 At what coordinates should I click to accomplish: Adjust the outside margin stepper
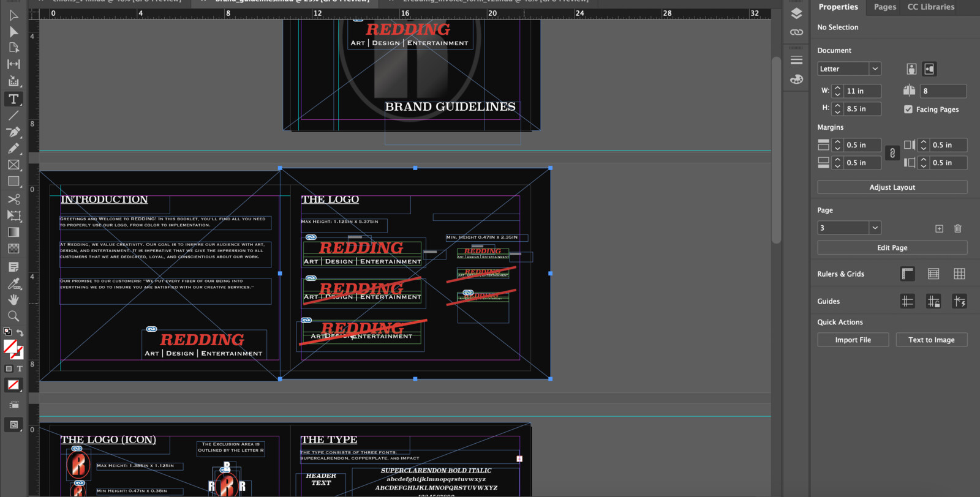pyautogui.click(x=924, y=163)
